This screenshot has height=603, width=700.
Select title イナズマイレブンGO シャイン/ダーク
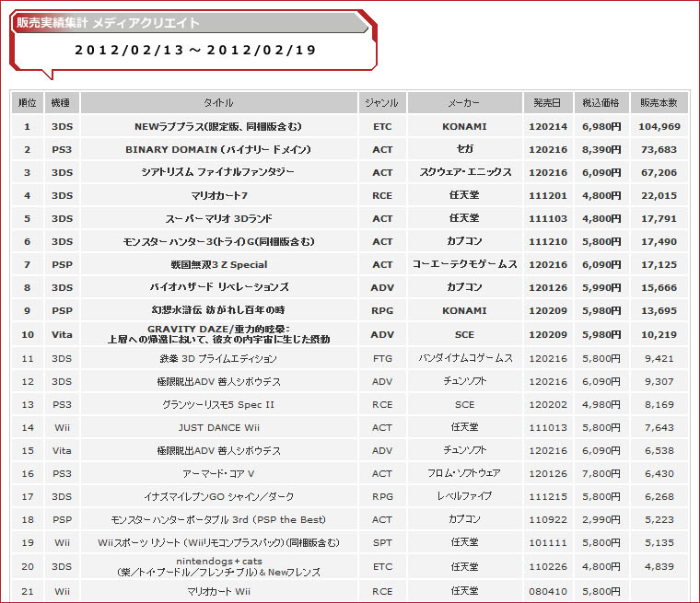click(219, 497)
